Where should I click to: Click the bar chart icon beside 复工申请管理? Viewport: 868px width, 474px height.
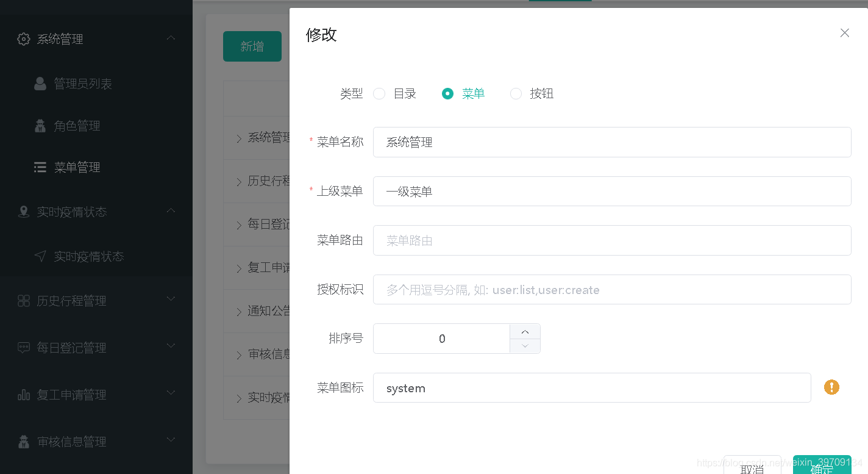click(x=24, y=395)
